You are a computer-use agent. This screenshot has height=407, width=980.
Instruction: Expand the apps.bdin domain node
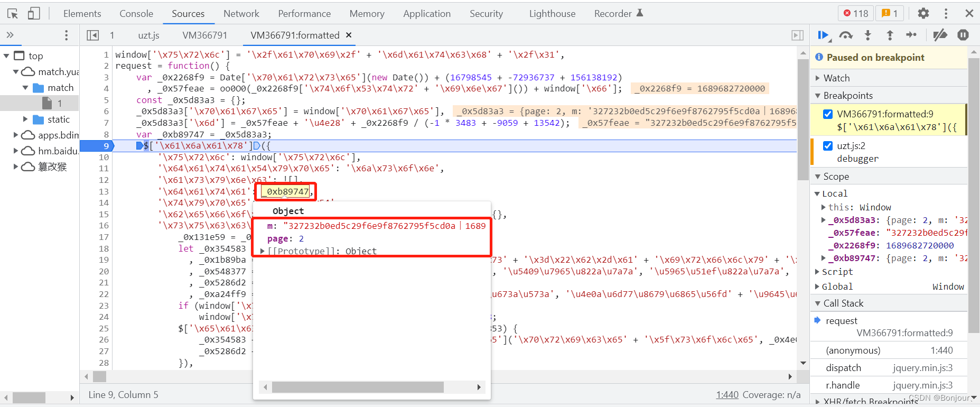tap(16, 135)
